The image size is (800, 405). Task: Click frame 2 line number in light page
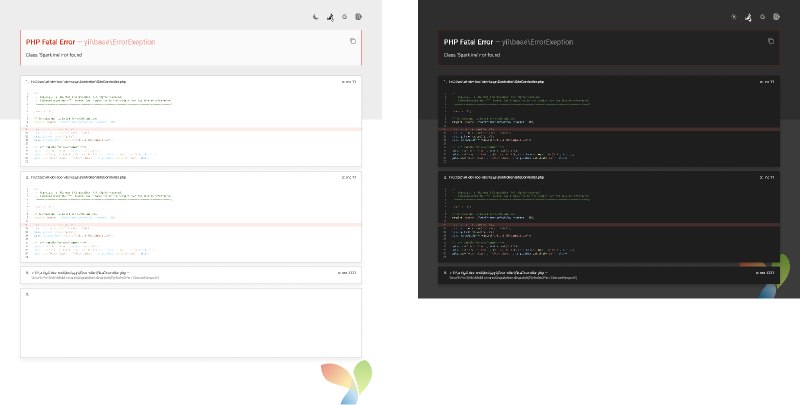coord(349,178)
